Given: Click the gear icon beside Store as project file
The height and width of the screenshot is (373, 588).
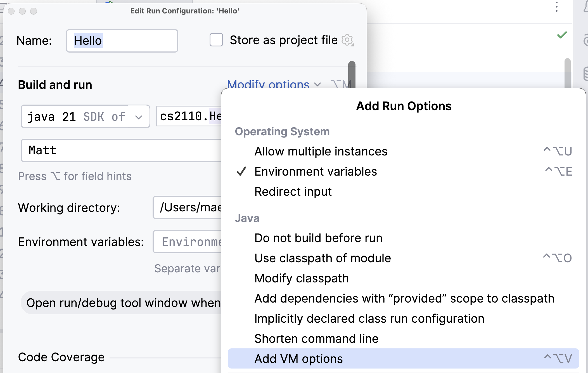Looking at the screenshot, I should pos(347,40).
